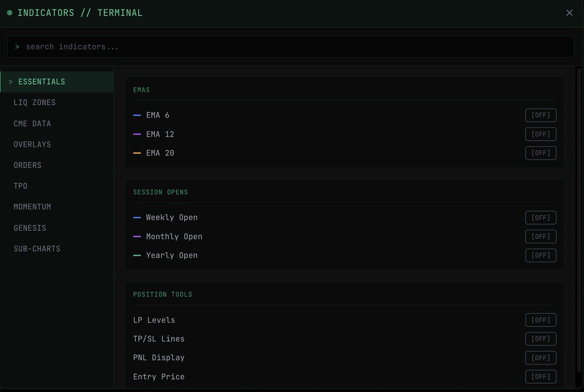Click the EMA 6 label

tap(158, 115)
